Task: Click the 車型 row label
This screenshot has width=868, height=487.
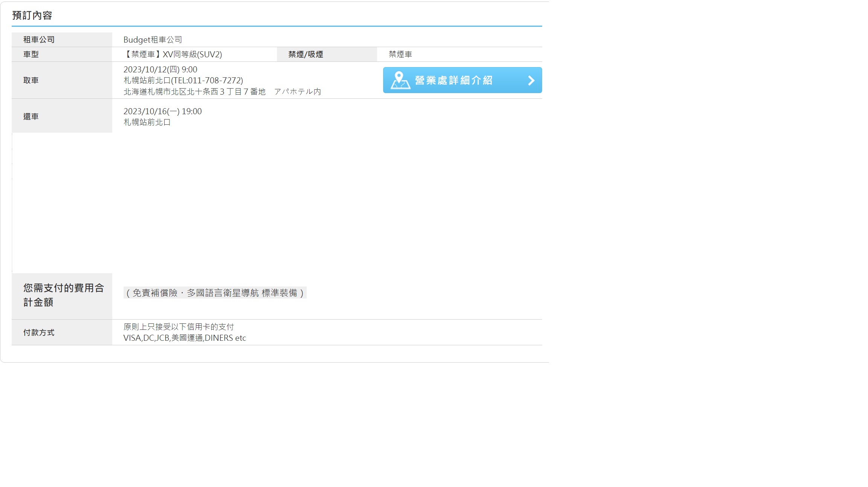Action: [31, 54]
